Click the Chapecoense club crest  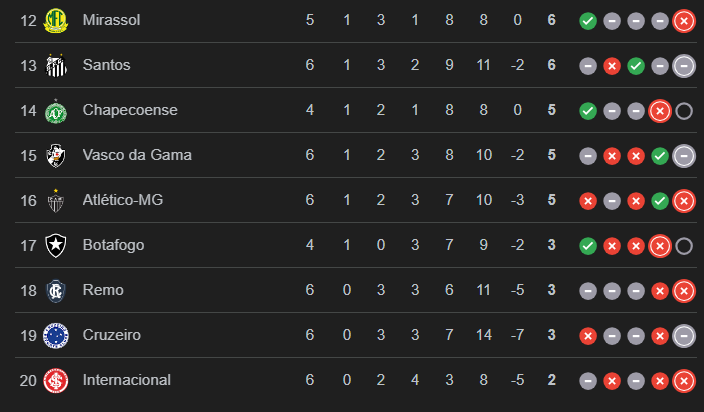point(55,110)
